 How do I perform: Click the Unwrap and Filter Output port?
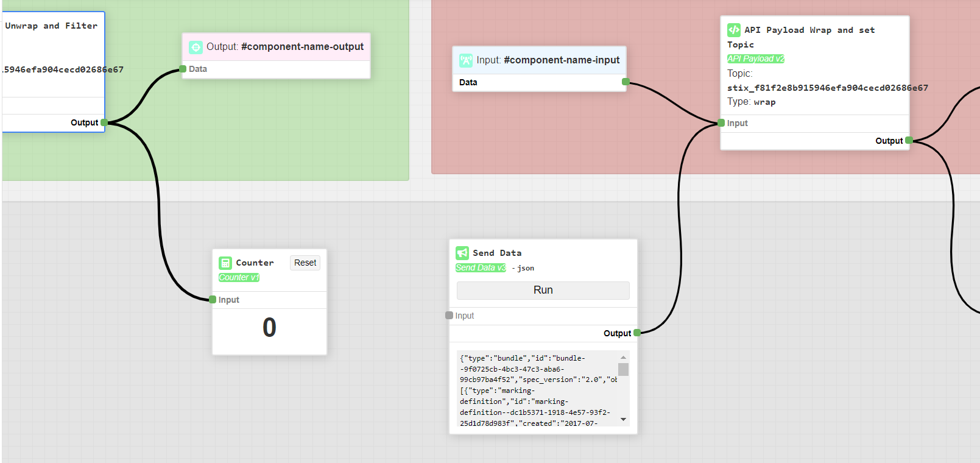[104, 122]
